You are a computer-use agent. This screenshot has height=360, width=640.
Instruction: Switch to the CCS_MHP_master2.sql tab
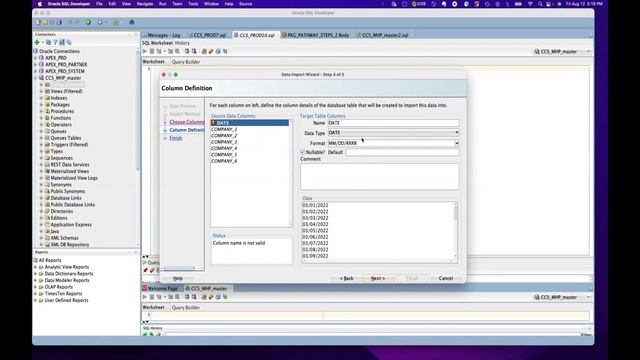point(384,35)
